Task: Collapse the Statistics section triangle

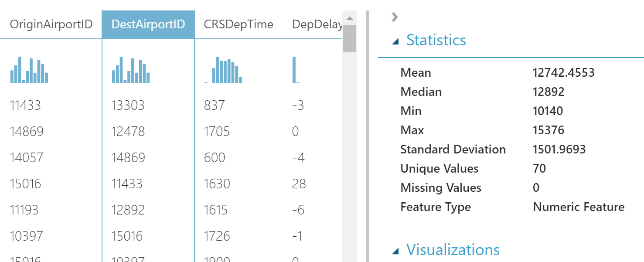Action: point(395,41)
